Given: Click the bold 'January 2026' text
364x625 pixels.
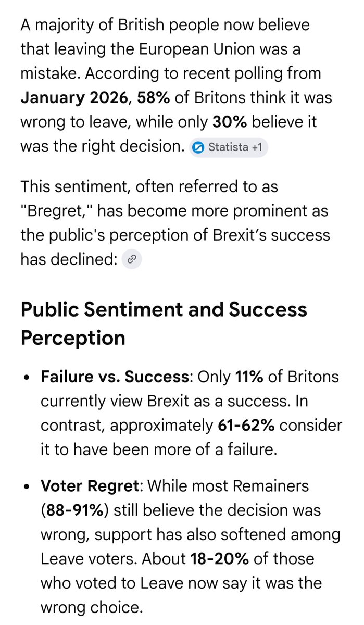Looking at the screenshot, I should tap(73, 97).
